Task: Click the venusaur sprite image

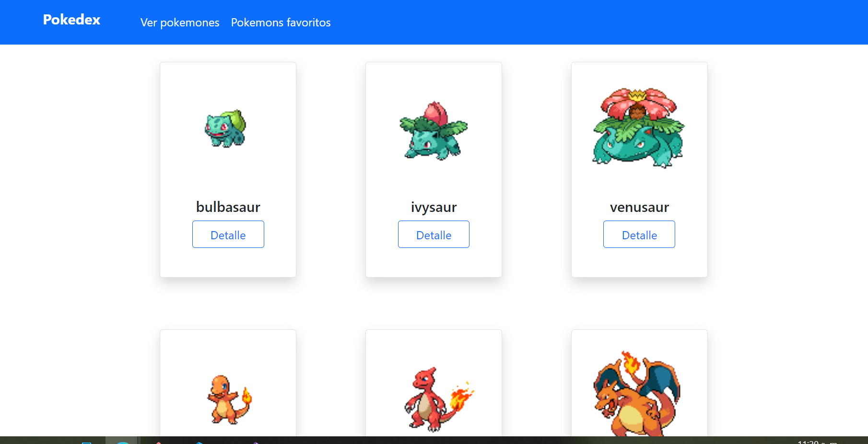Action: tap(638, 127)
